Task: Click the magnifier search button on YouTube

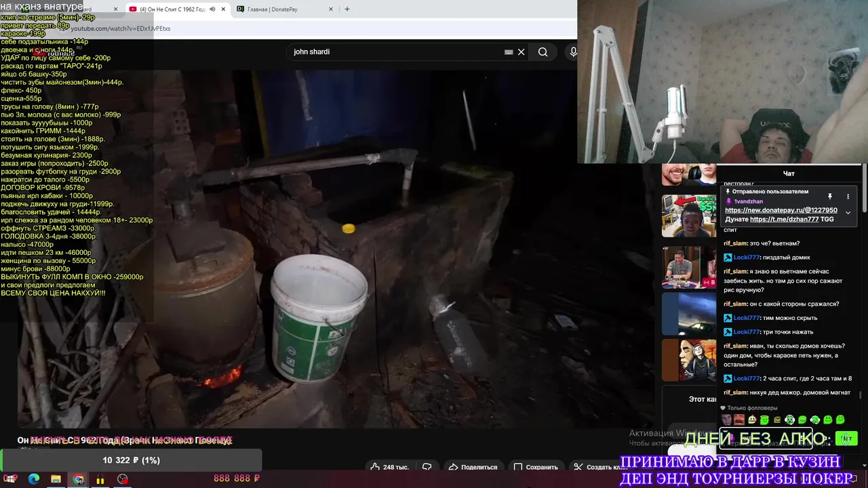Action: [x=543, y=52]
